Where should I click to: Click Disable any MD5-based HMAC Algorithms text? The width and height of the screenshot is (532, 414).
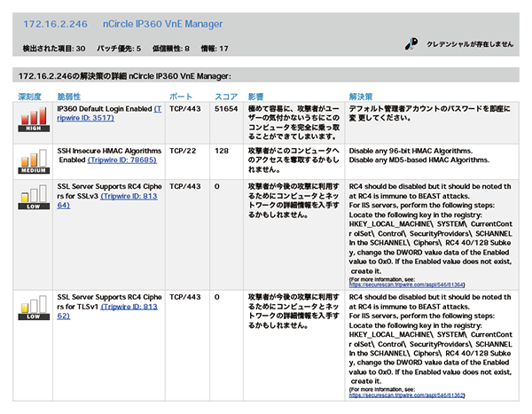pos(419,160)
